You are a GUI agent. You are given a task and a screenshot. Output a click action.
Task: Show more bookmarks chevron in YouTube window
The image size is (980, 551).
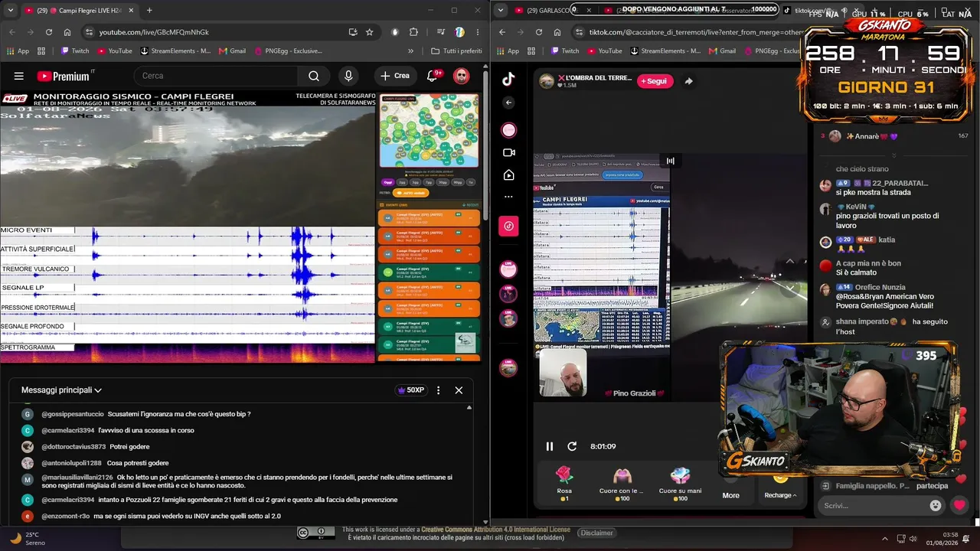coord(410,51)
